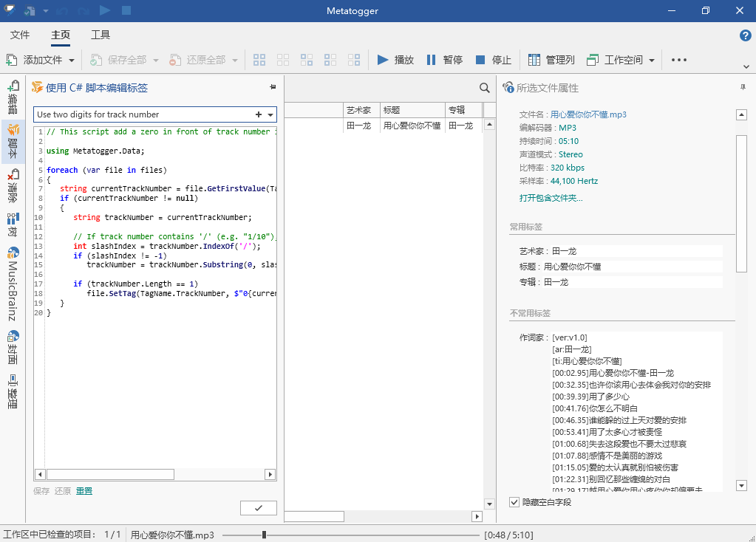Switch to the Tools ribbon tab
Screen dimensions: 756x542
[101, 35]
